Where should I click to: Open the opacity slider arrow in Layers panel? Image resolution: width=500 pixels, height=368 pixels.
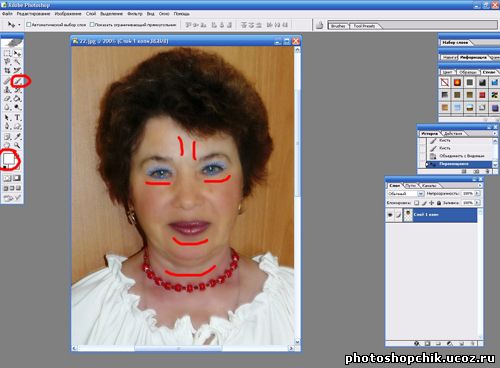point(477,194)
